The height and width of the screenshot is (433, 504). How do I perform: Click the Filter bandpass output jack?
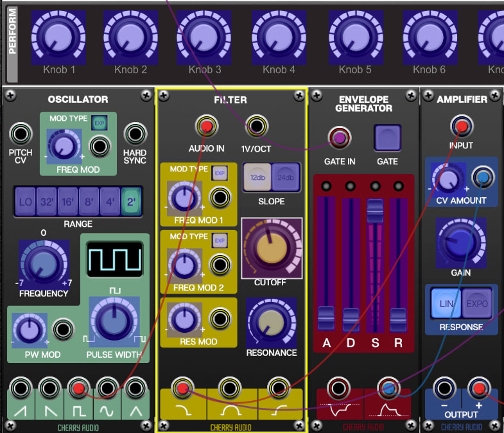click(229, 389)
